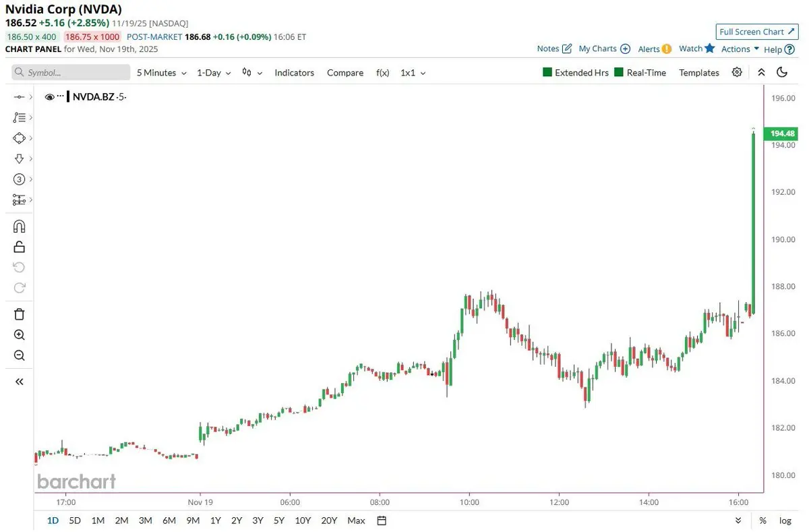This screenshot has height=532, width=809.
Task: Click the 186.75 x 1000 ask quote
Action: click(x=92, y=37)
